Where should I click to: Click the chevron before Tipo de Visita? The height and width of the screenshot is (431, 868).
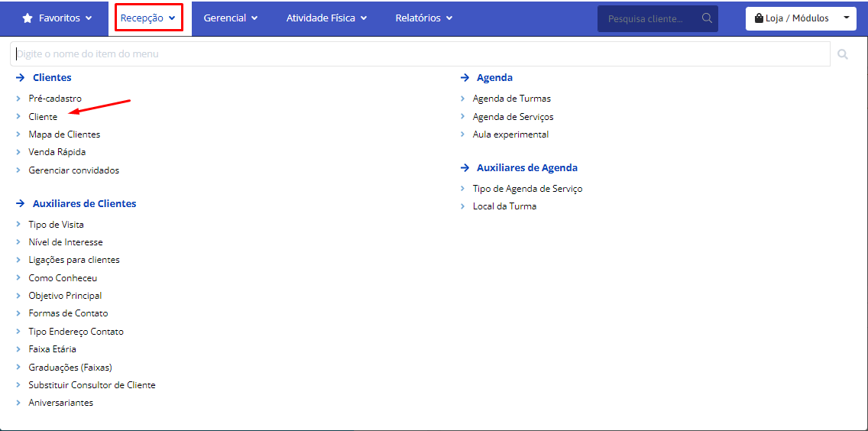point(18,225)
